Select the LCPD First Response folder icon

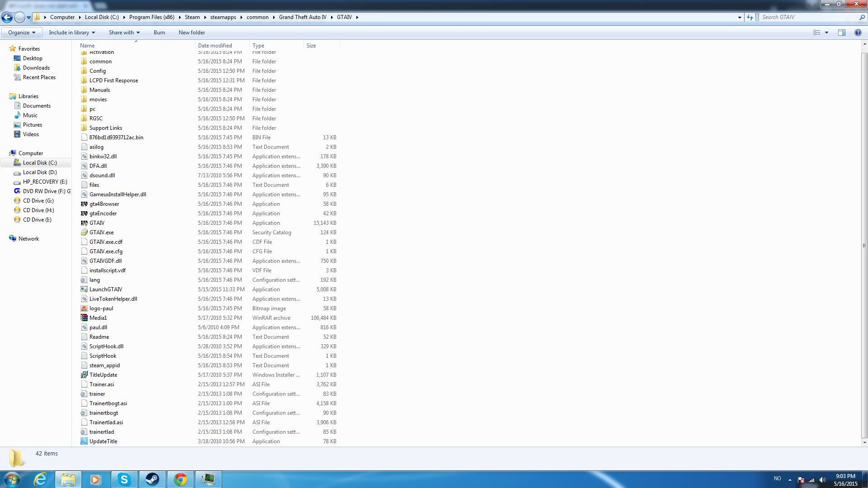click(84, 81)
